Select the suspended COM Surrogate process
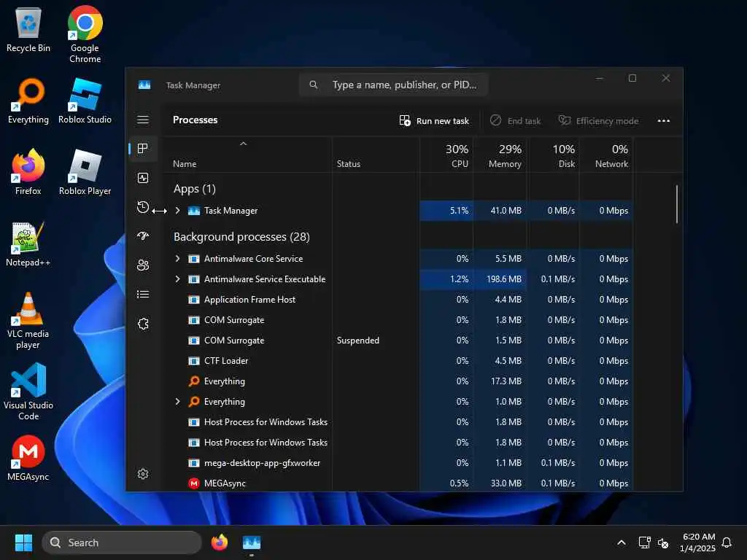Viewport: 747px width, 560px height. (x=398, y=341)
